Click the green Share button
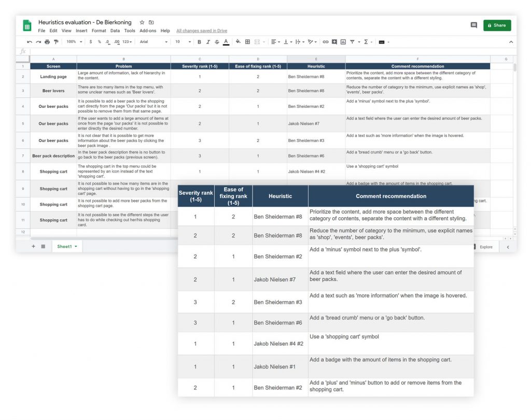This screenshot has height=420, width=531. (497, 25)
